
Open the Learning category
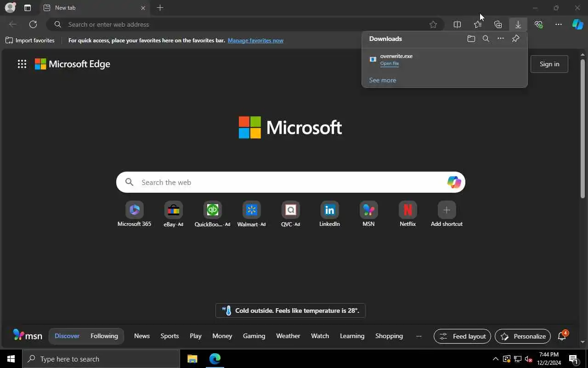(x=352, y=336)
